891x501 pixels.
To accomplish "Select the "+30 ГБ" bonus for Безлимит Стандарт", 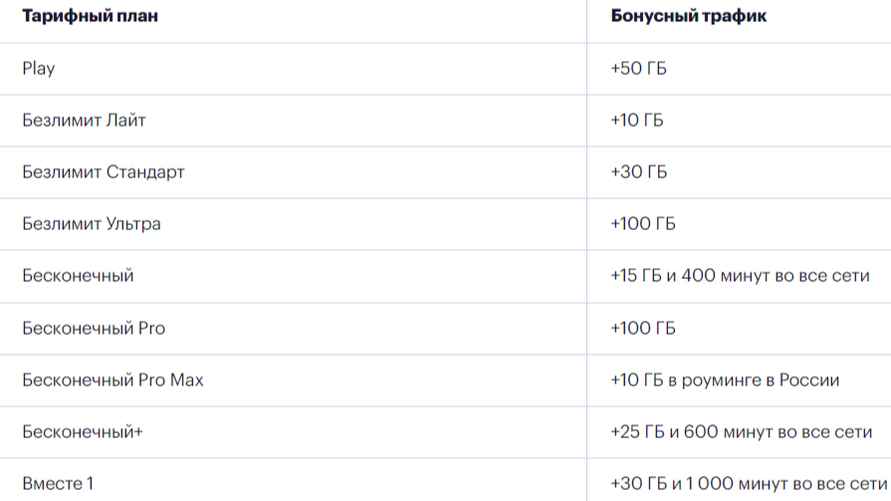I will pyautogui.click(x=639, y=172).
